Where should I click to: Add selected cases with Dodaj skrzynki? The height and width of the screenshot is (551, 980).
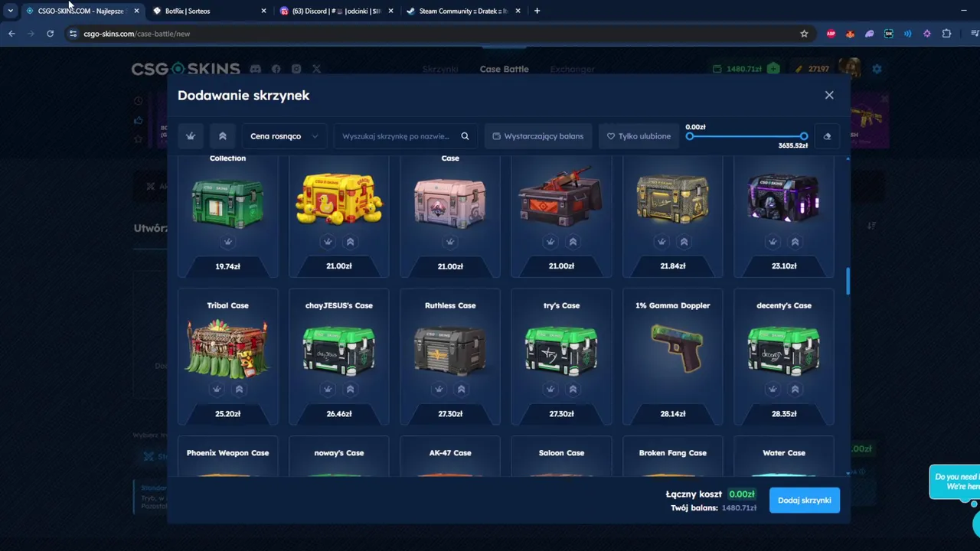tap(804, 500)
